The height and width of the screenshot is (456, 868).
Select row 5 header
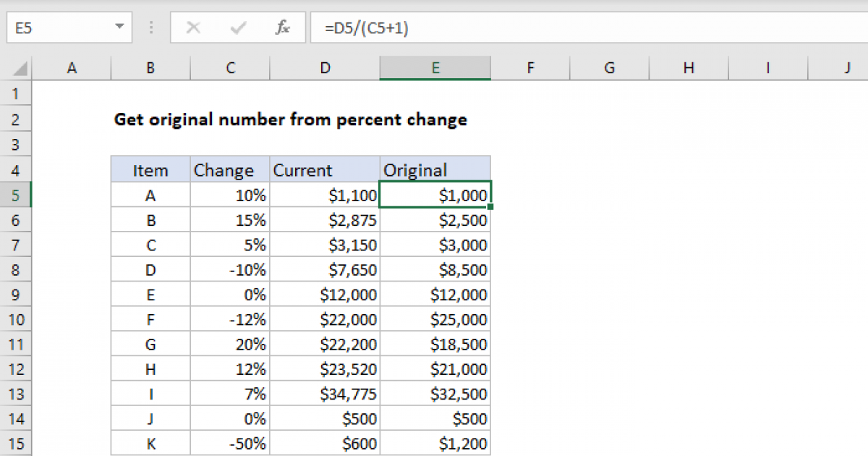[17, 195]
